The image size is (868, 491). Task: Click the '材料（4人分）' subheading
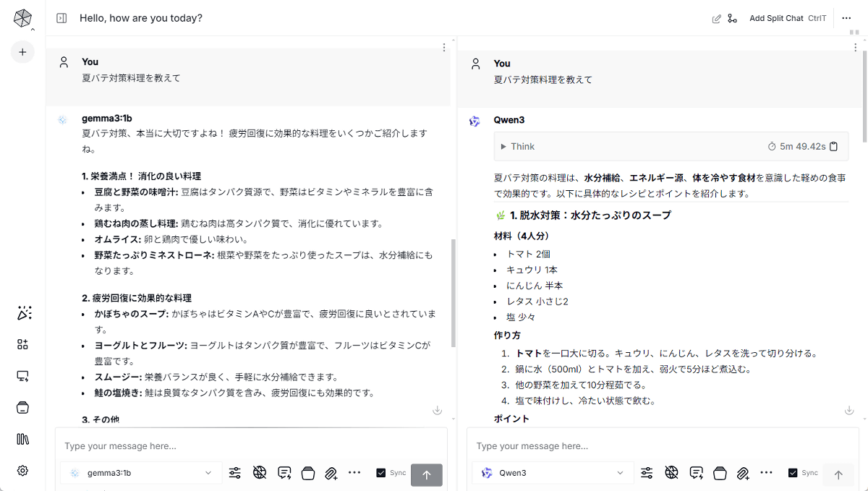point(522,236)
